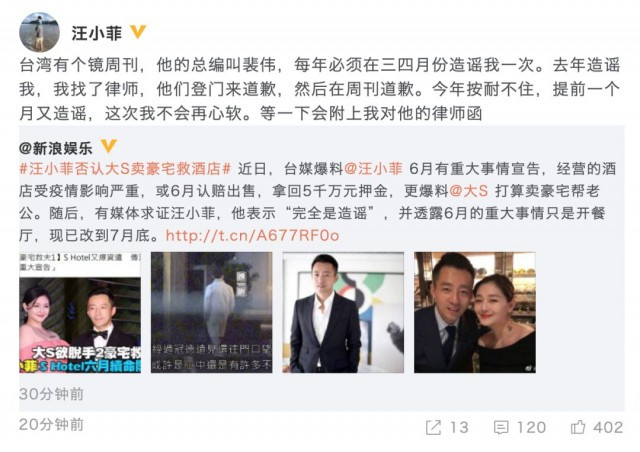Click the like count 402
Image resolution: width=640 pixels, height=452 pixels.
click(608, 428)
